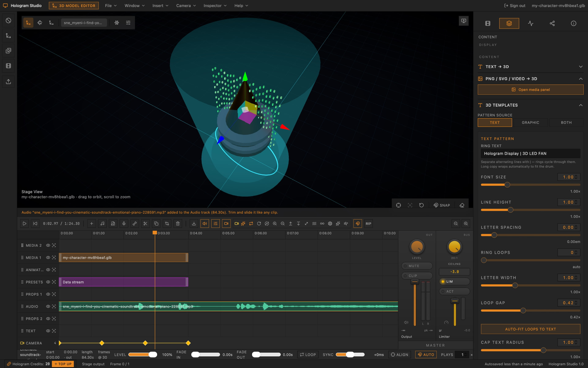Open the info tab in right panel

point(574,23)
